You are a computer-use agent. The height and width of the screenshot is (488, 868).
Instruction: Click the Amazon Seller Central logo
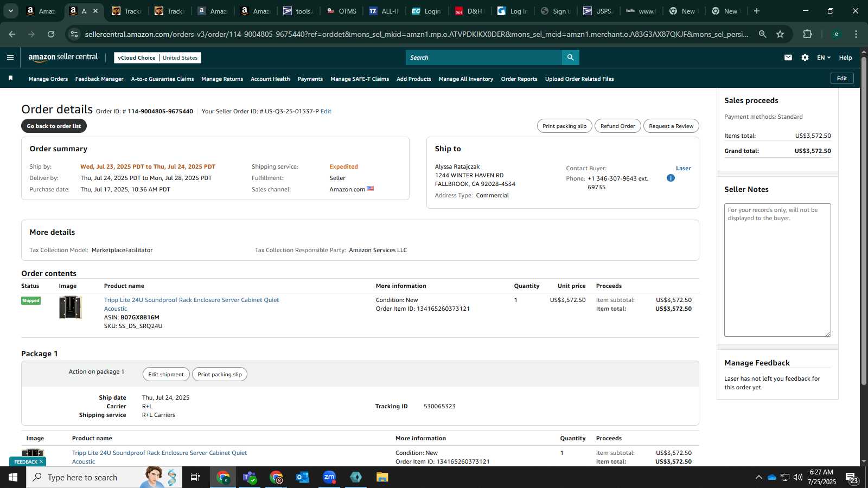pyautogui.click(x=63, y=57)
